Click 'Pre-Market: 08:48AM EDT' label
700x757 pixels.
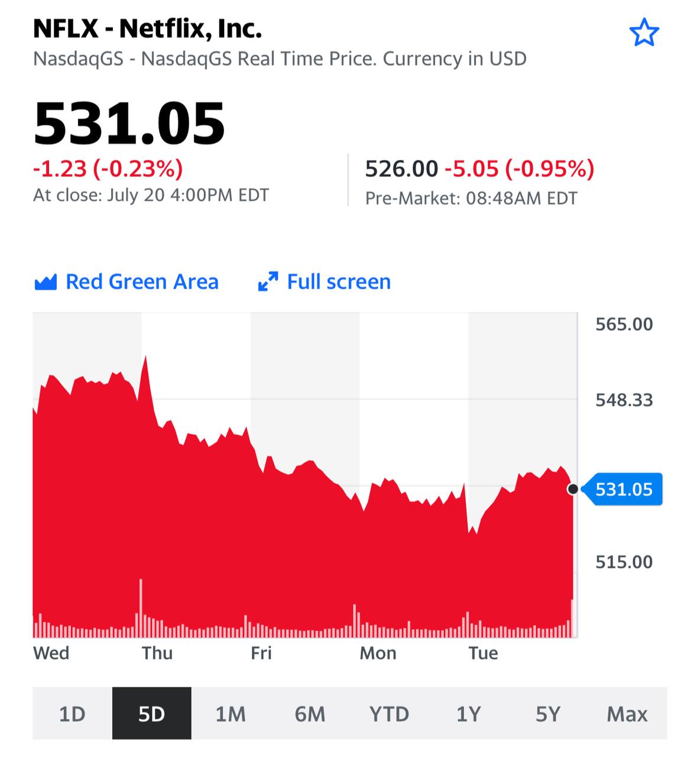click(x=471, y=198)
